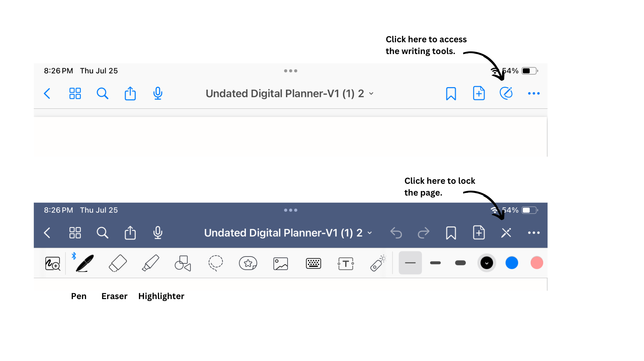Open black color picker dropdown
This screenshot has width=644, height=361.
(x=487, y=263)
